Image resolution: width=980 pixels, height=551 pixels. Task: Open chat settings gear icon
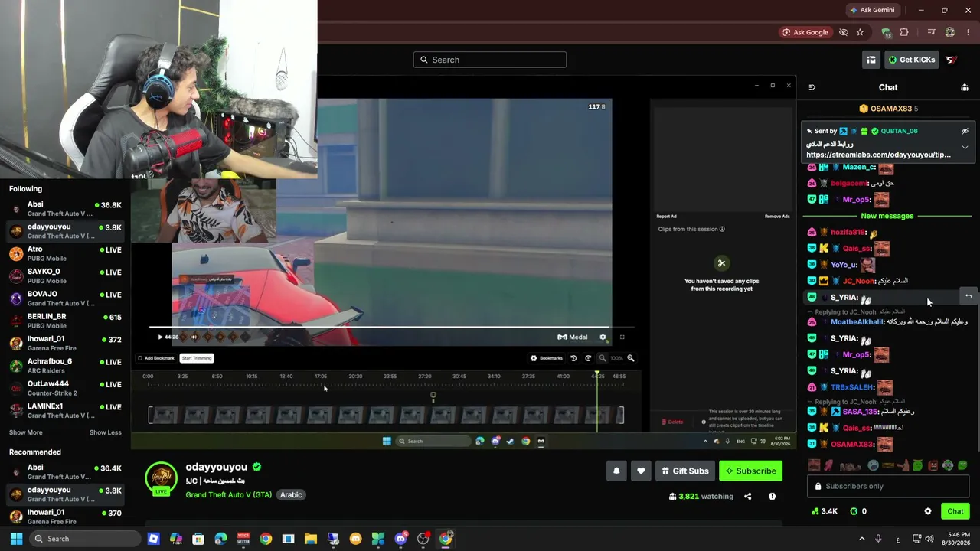point(928,511)
